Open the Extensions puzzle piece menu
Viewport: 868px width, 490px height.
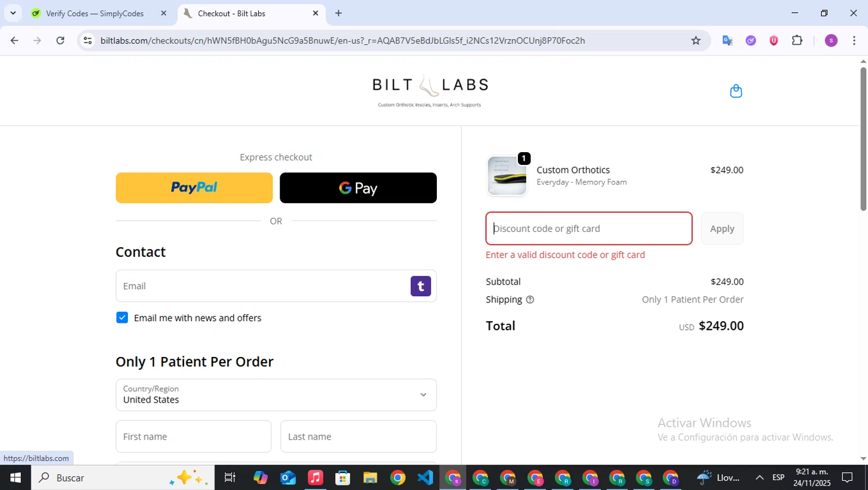coord(797,40)
